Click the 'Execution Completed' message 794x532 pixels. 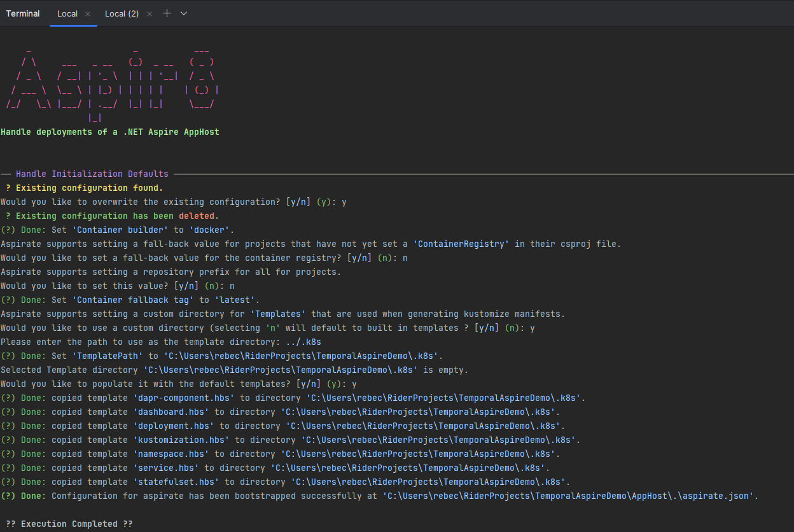(69, 524)
